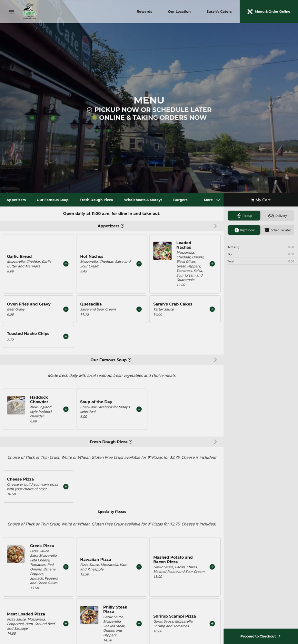Add Soup of the Day to cart

139,409
